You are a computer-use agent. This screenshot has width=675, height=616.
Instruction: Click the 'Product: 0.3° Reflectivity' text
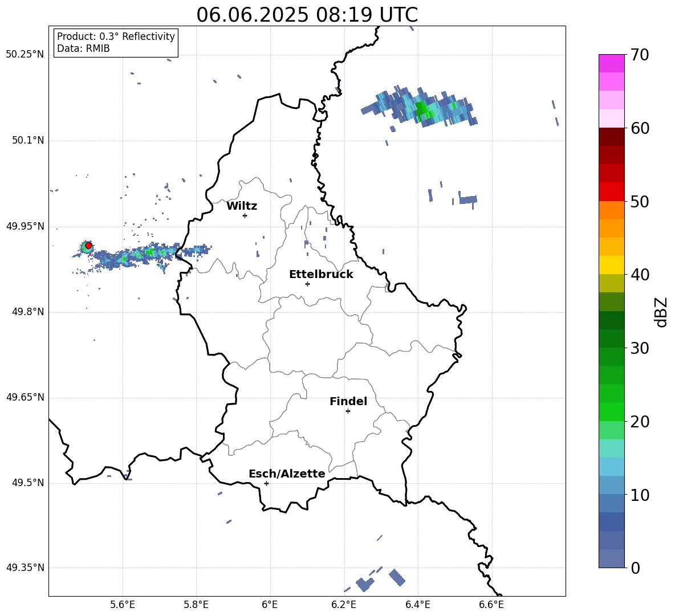116,36
